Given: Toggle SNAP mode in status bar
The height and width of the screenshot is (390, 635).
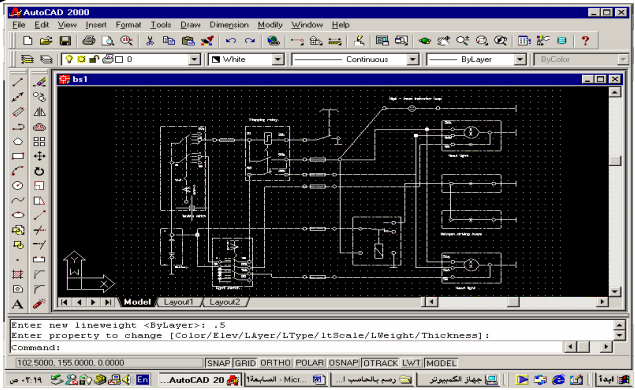Looking at the screenshot, I should tap(219, 363).
